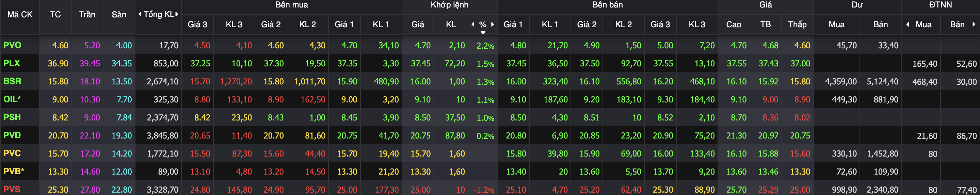Open BSR stock symbol
The width and height of the screenshot is (980, 195).
(13, 81)
